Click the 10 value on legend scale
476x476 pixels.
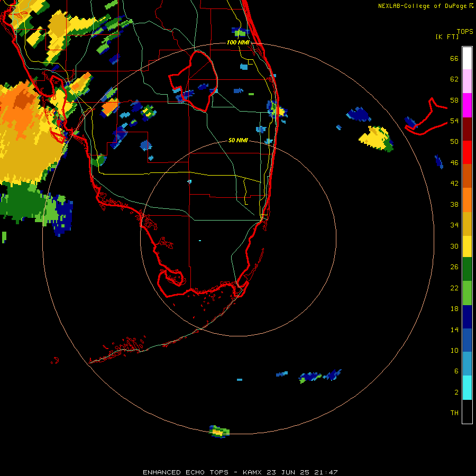pyautogui.click(x=454, y=350)
